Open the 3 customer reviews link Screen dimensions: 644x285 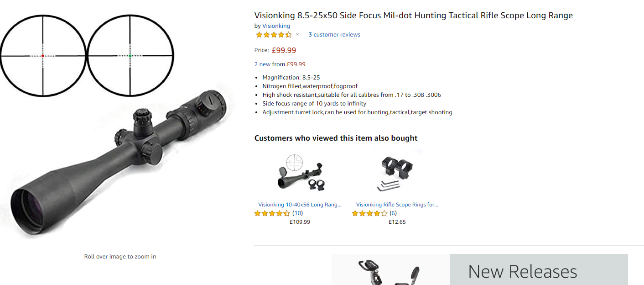(x=334, y=35)
